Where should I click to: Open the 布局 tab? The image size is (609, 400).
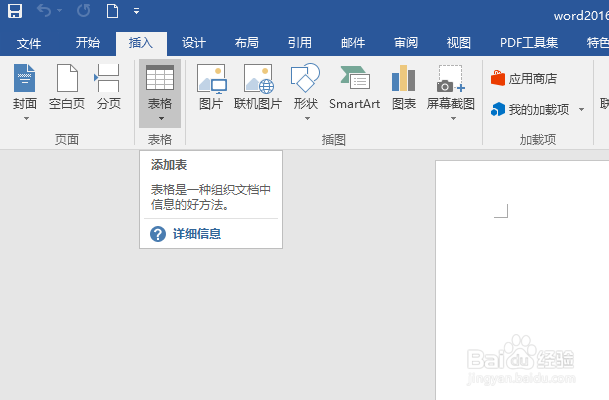[247, 43]
